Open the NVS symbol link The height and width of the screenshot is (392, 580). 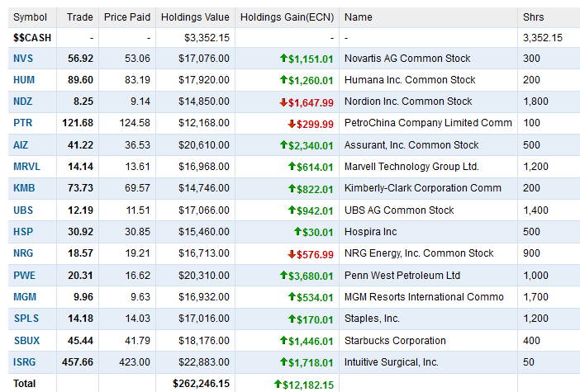point(23,59)
